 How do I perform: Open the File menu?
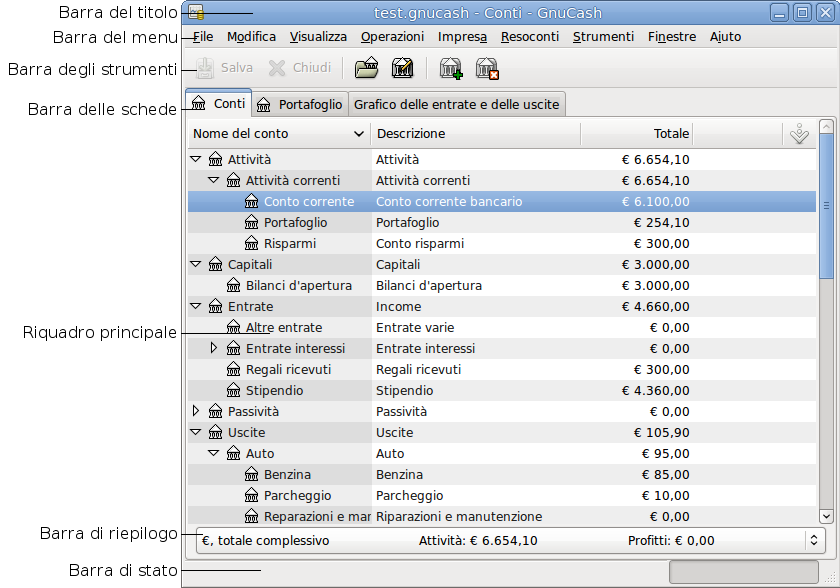pos(203,37)
